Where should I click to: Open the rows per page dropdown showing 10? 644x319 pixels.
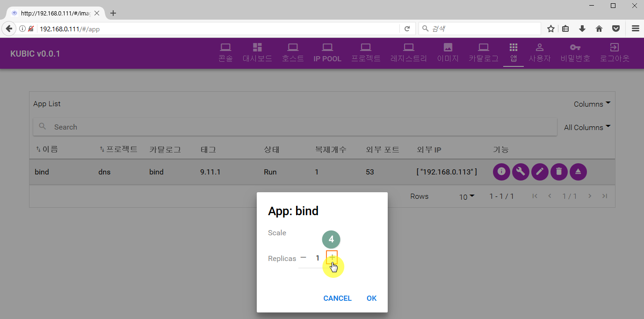467,196
